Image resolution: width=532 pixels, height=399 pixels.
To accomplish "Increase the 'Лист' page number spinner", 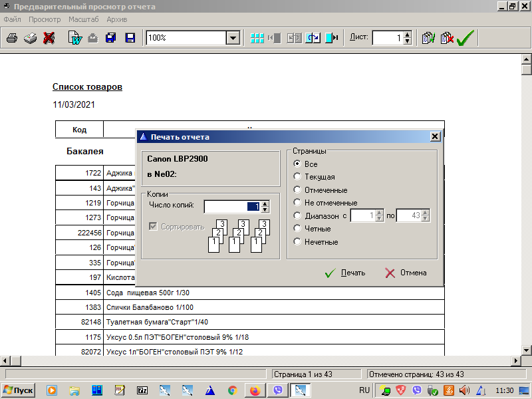I will point(408,35).
